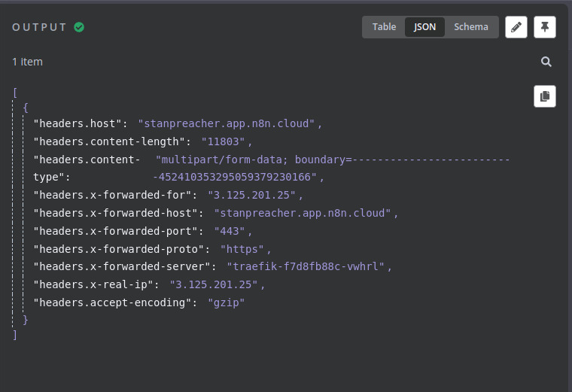The image size is (572, 392).
Task: Click the "1 item" count label
Action: 27,62
